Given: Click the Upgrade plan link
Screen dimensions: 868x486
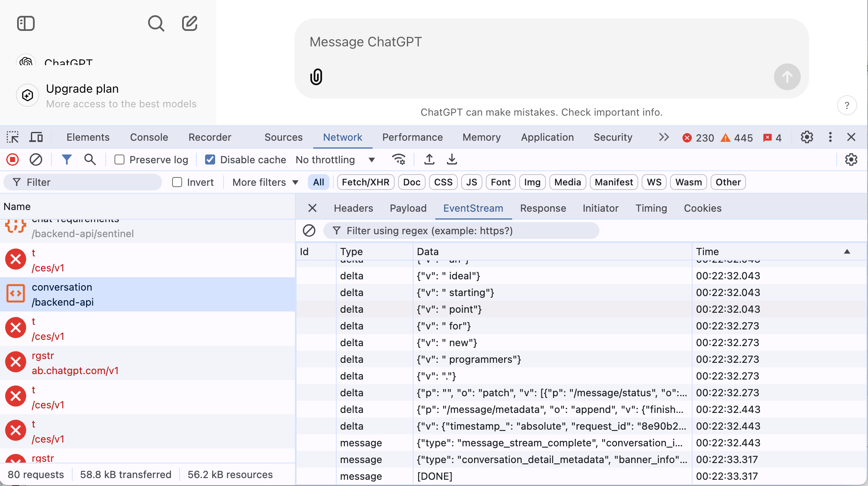Looking at the screenshot, I should point(82,89).
